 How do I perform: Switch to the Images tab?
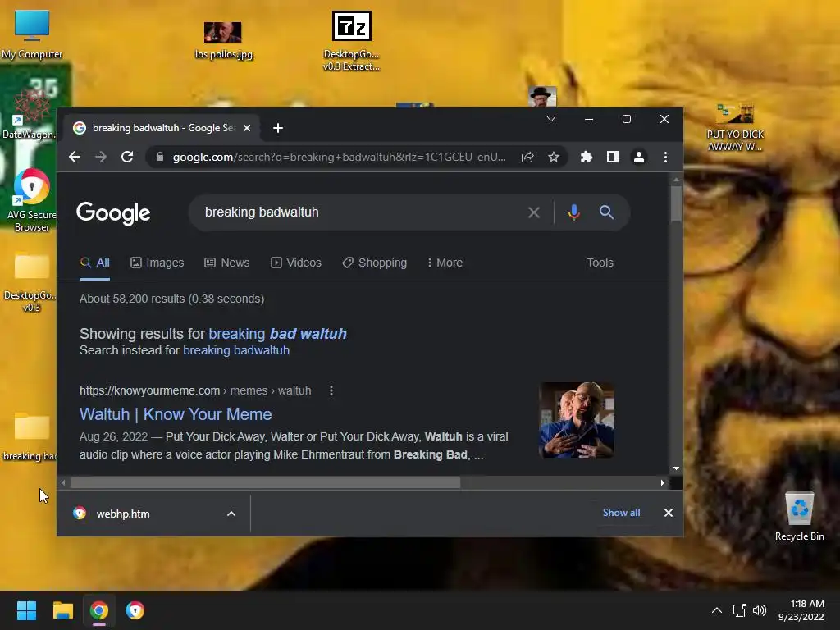click(157, 262)
